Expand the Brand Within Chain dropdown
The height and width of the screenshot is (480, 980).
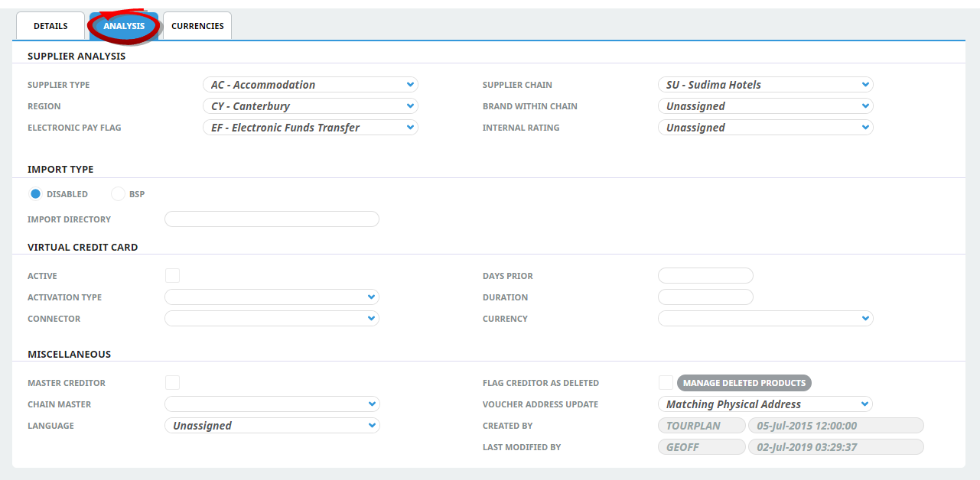tap(765, 106)
